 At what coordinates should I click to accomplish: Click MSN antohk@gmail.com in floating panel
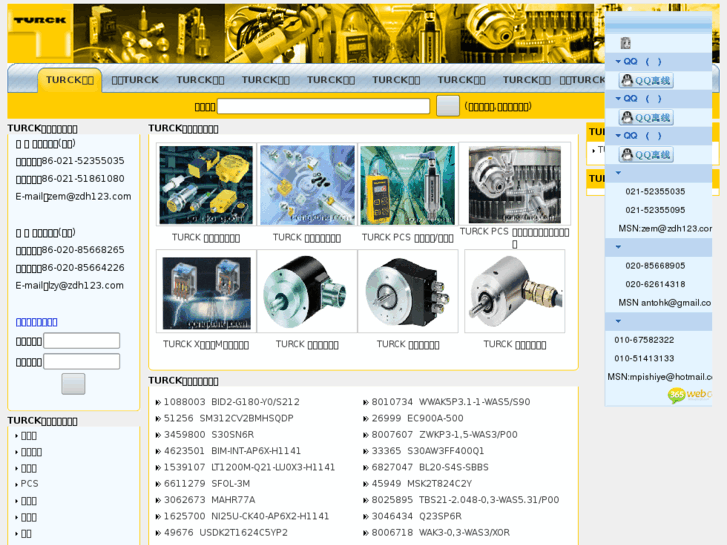665,302
